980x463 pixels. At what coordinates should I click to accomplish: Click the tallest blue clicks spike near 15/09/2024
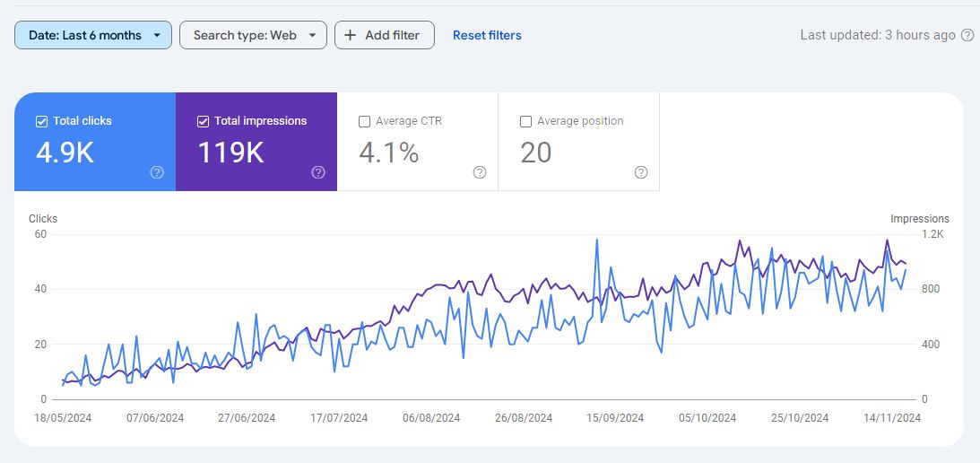click(x=596, y=240)
